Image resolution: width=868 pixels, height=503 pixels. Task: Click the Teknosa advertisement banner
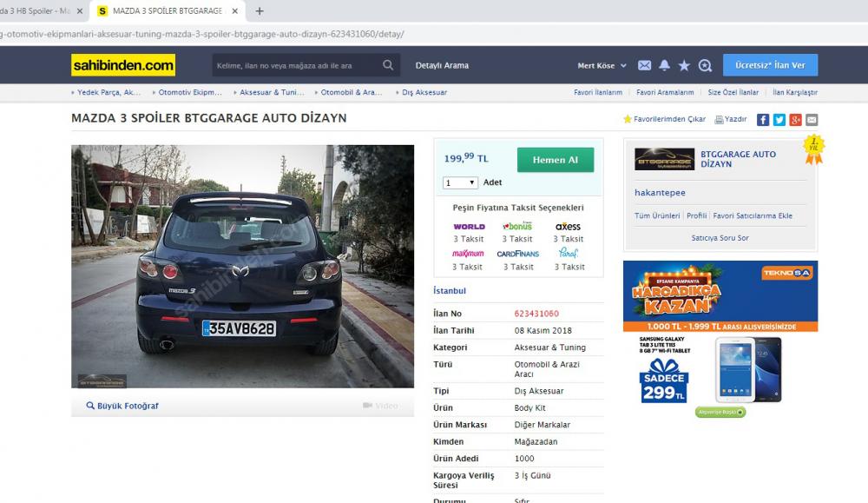720,340
